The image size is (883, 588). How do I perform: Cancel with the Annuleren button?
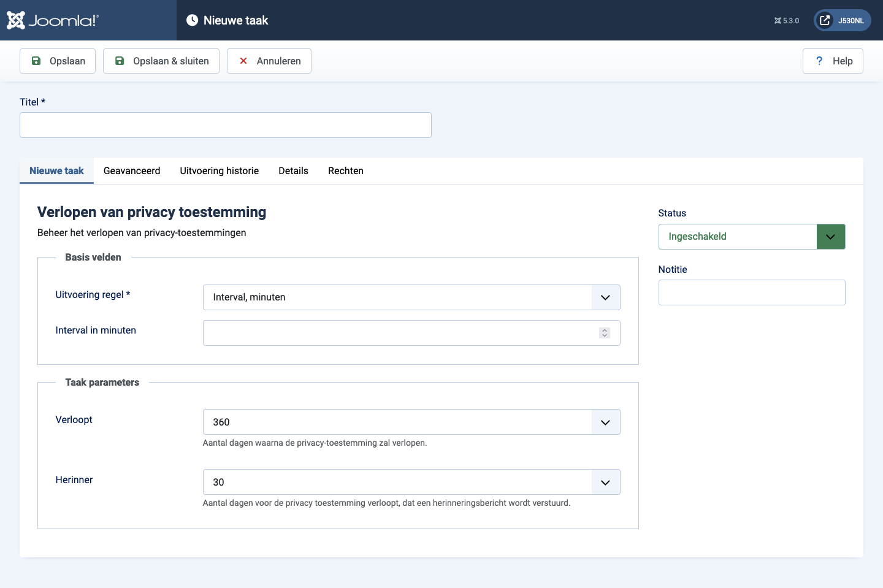[269, 61]
